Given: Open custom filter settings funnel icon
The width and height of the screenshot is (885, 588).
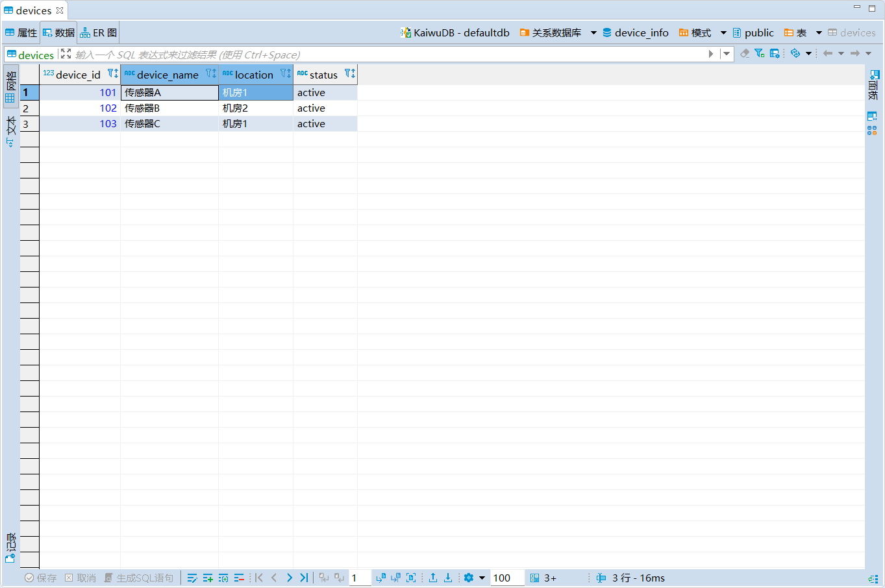Looking at the screenshot, I should [x=759, y=53].
